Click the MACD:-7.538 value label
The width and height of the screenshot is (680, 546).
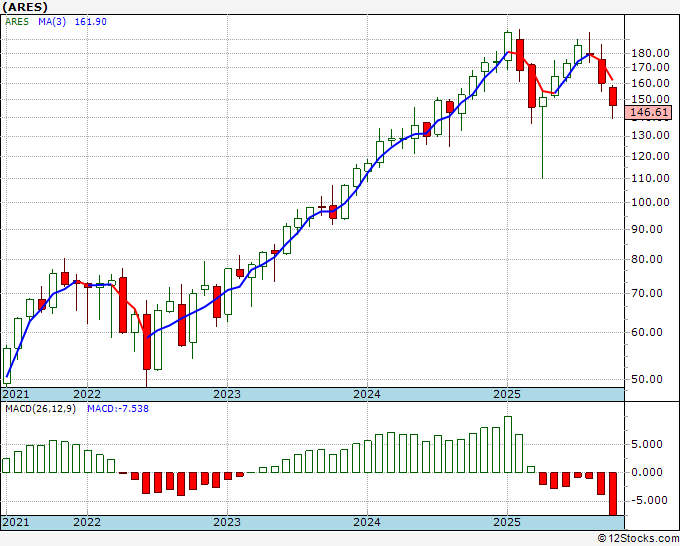[x=118, y=409]
